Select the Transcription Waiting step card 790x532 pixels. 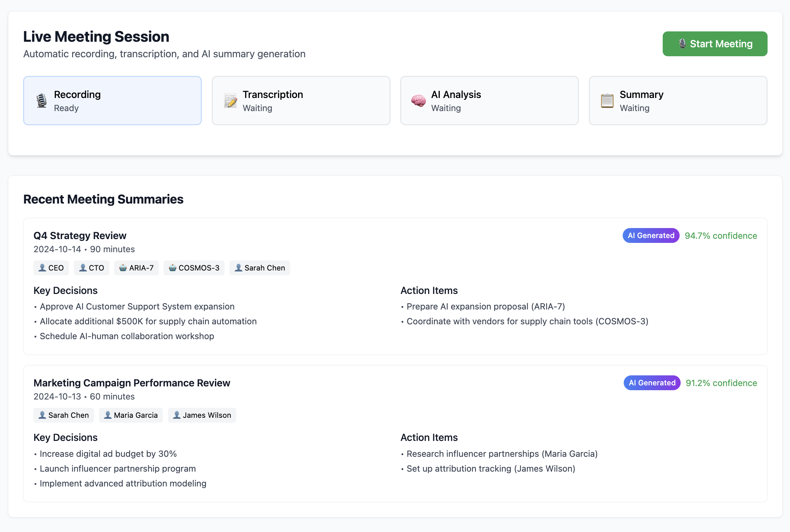pos(301,101)
